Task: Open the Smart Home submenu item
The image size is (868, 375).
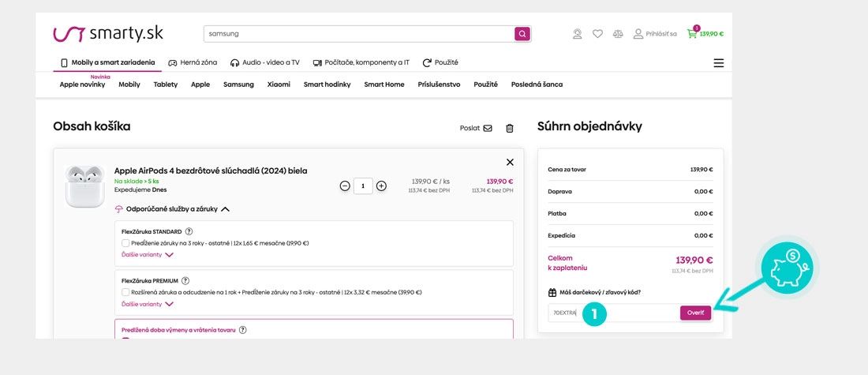Action: point(384,84)
